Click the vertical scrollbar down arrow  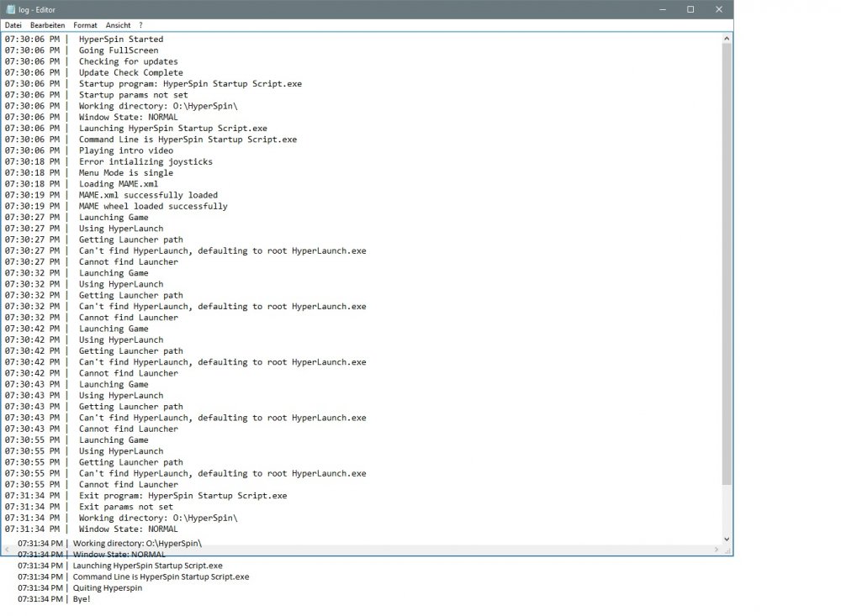[x=727, y=540]
